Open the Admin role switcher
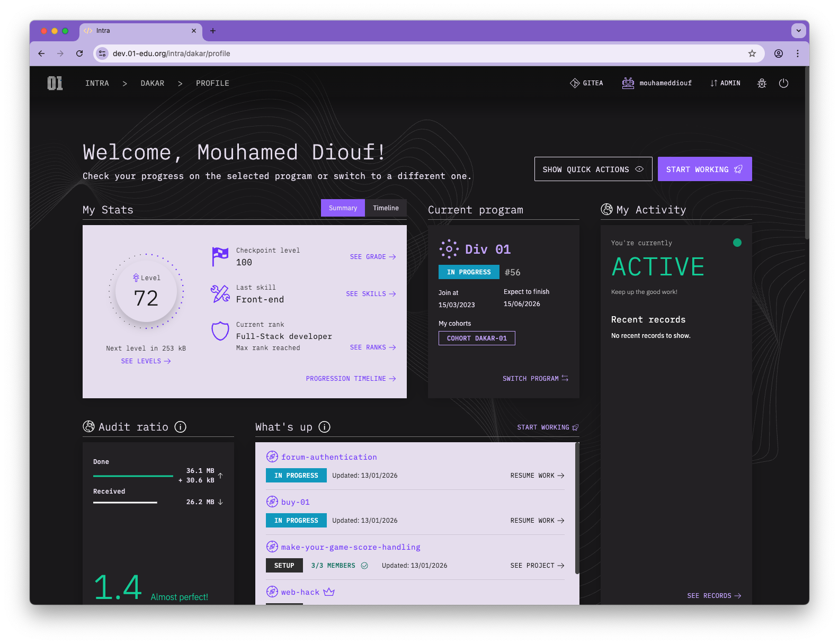The width and height of the screenshot is (839, 644). coord(725,83)
